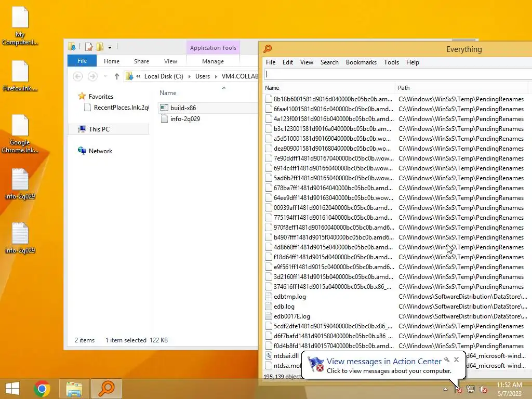This screenshot has height=399, width=532.
Task: Click the muted speaker tray icon
Action: [483, 389]
